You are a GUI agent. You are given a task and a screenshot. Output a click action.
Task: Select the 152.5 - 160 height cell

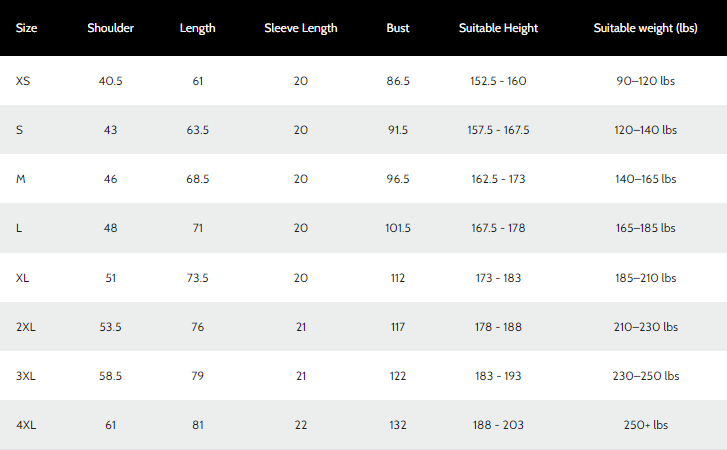point(498,80)
